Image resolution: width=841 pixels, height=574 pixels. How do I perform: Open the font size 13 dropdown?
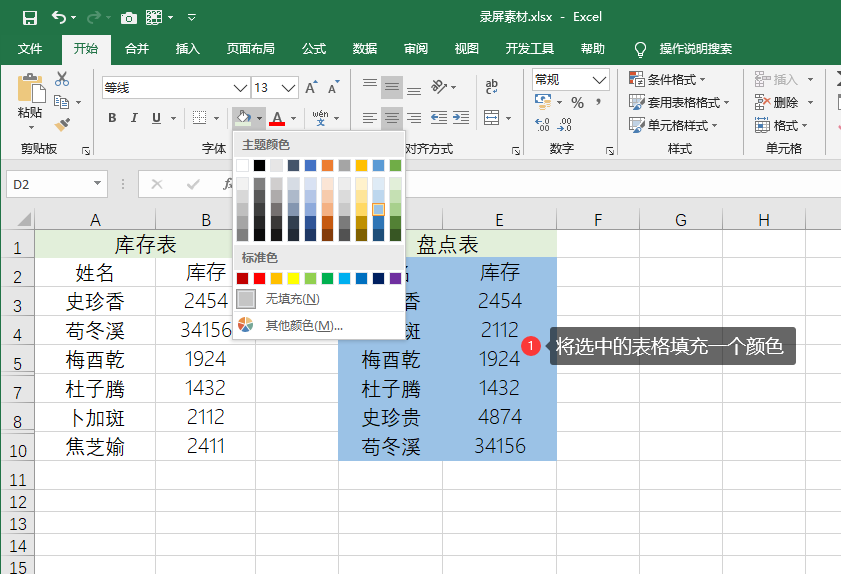289,87
